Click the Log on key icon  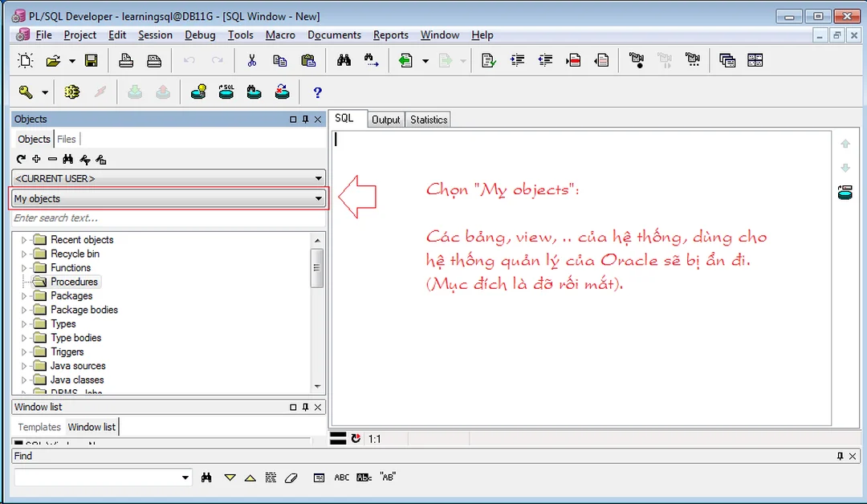tap(26, 91)
